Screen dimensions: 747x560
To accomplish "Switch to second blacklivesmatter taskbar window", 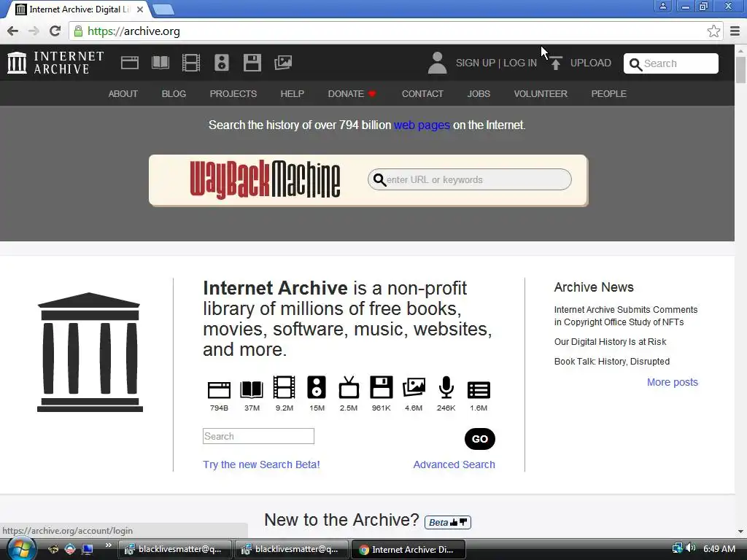I will click(x=291, y=549).
